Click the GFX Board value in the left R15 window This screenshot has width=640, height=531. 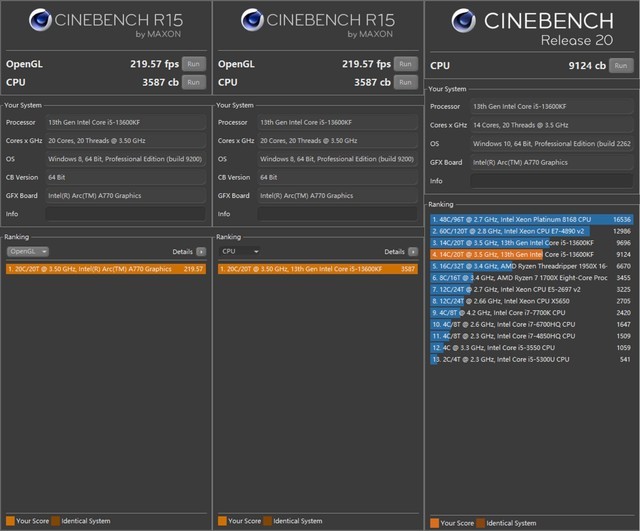[125, 196]
